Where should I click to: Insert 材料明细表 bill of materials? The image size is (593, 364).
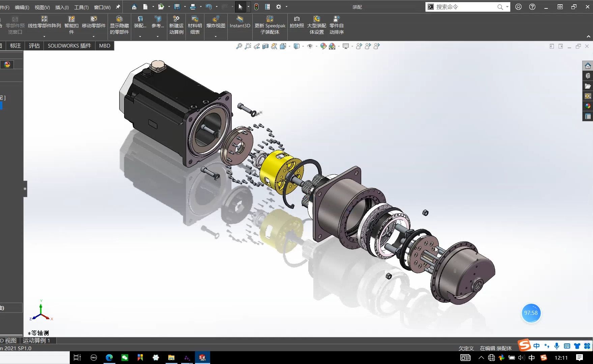(195, 25)
